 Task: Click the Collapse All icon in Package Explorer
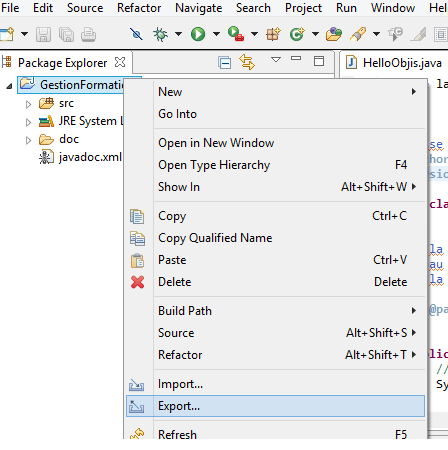[225, 62]
